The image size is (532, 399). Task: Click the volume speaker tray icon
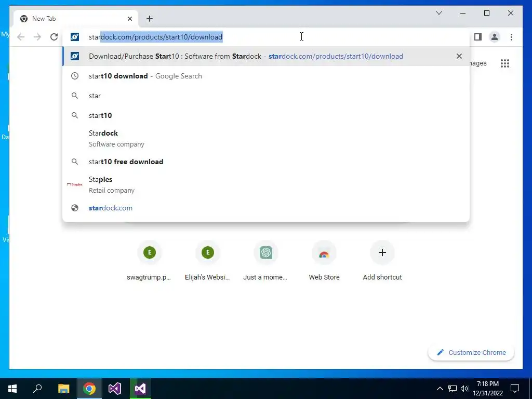tap(464, 389)
